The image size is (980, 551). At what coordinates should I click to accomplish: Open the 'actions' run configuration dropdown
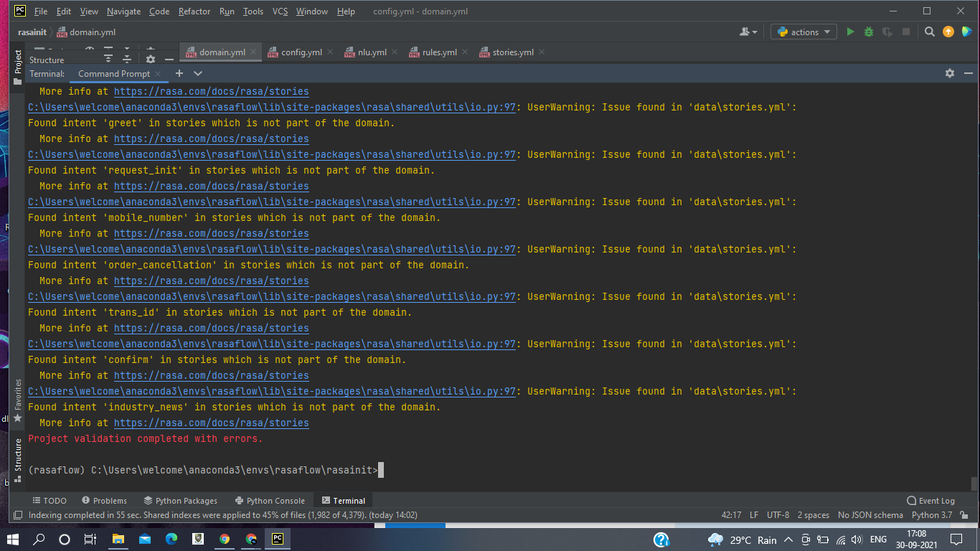(804, 32)
